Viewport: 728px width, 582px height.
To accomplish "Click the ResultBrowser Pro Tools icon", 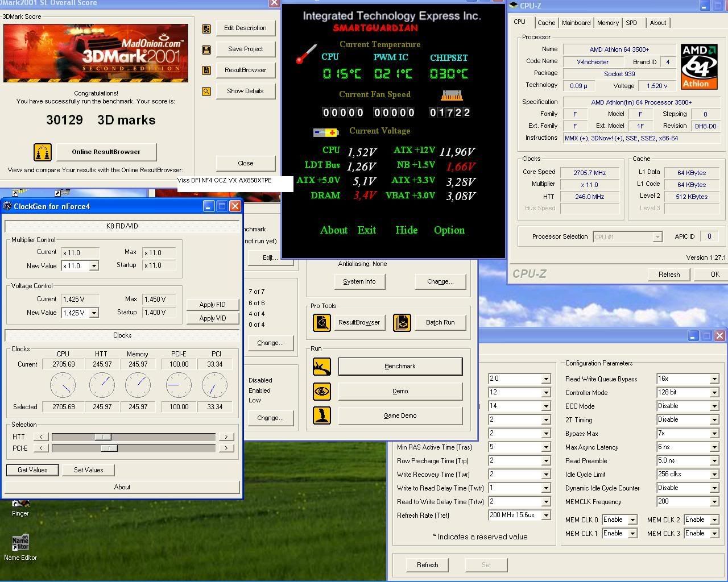I will 322,323.
